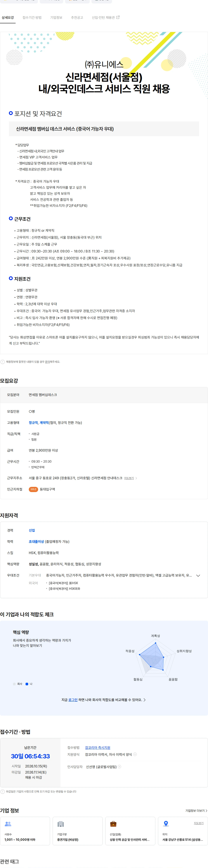The width and height of the screenshot is (208, 868).
Task: Click the arrow after 적합도를 비교해볼 수 있어요
Action: click(x=145, y=700)
